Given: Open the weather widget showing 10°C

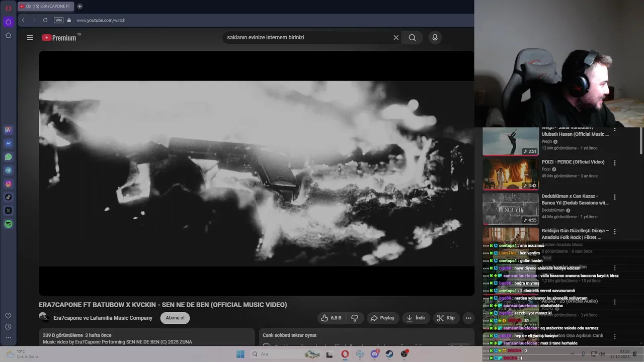Looking at the screenshot, I should click(21, 354).
